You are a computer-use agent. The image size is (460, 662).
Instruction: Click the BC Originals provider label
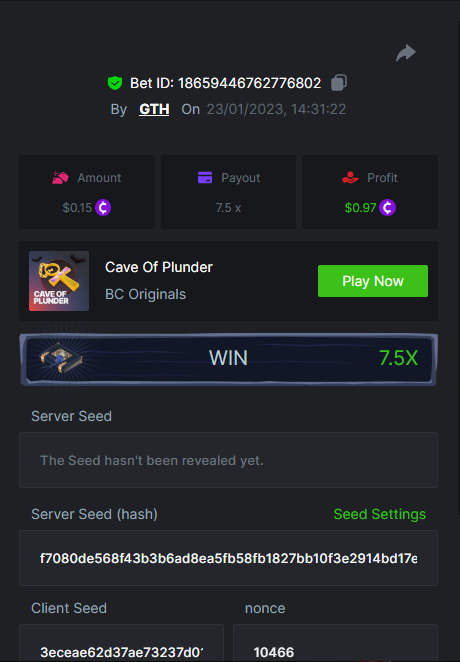[x=146, y=294]
